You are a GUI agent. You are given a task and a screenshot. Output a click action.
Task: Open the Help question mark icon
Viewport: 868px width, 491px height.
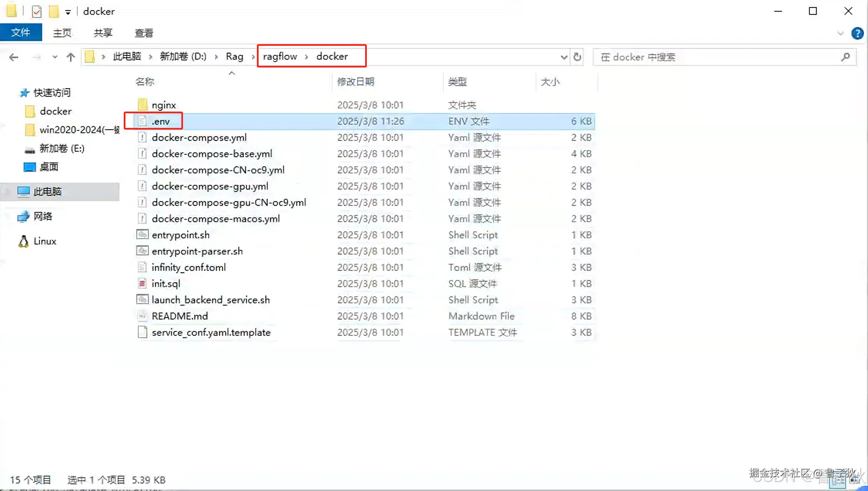point(857,33)
